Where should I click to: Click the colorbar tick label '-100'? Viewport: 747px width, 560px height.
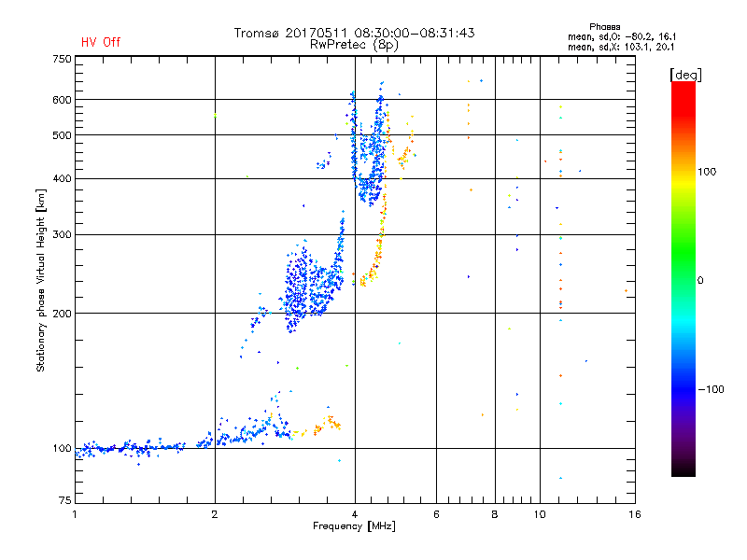point(711,389)
